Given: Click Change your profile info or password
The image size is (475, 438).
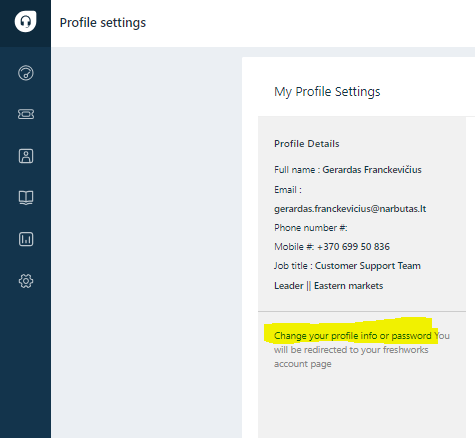Looking at the screenshot, I should coord(353,336).
